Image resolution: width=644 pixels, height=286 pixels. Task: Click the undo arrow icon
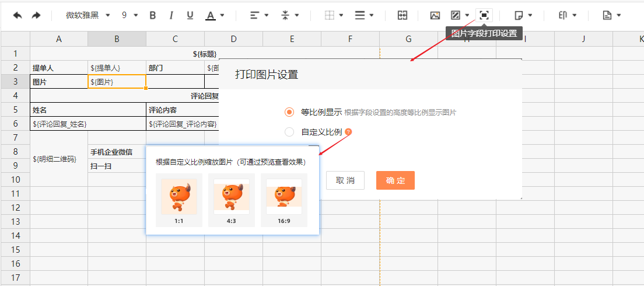coord(17,15)
